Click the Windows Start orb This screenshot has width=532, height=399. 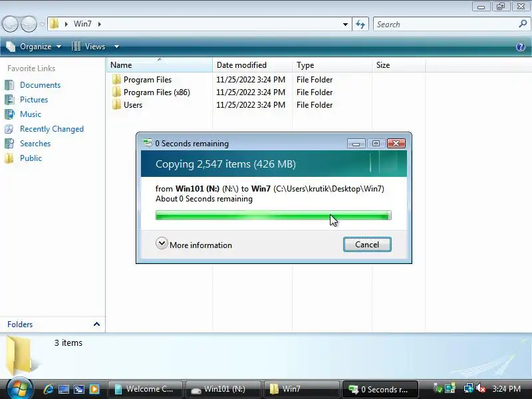[19, 389]
